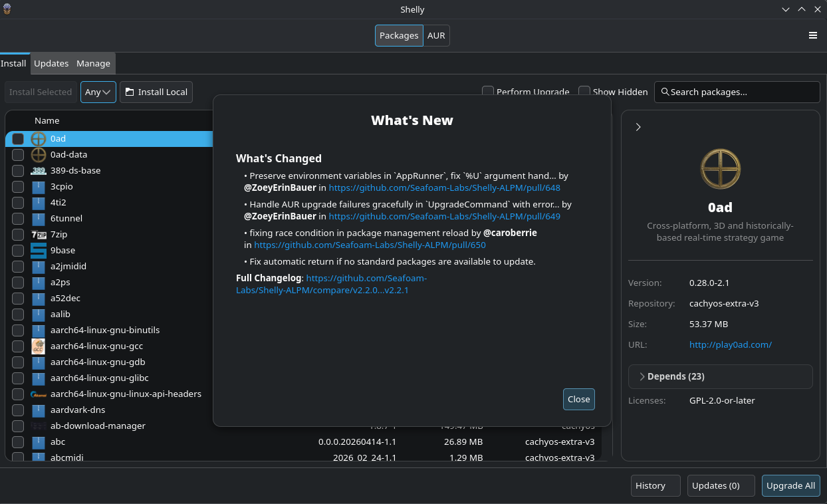Image resolution: width=827 pixels, height=504 pixels.
Task: Click the 6tunnel package icon
Action: [x=39, y=219]
